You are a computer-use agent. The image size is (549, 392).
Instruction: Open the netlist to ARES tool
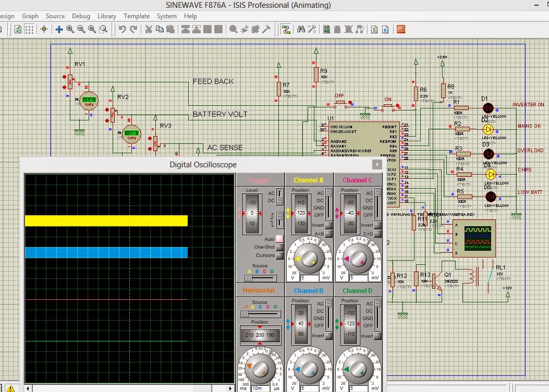pyautogui.click(x=400, y=29)
